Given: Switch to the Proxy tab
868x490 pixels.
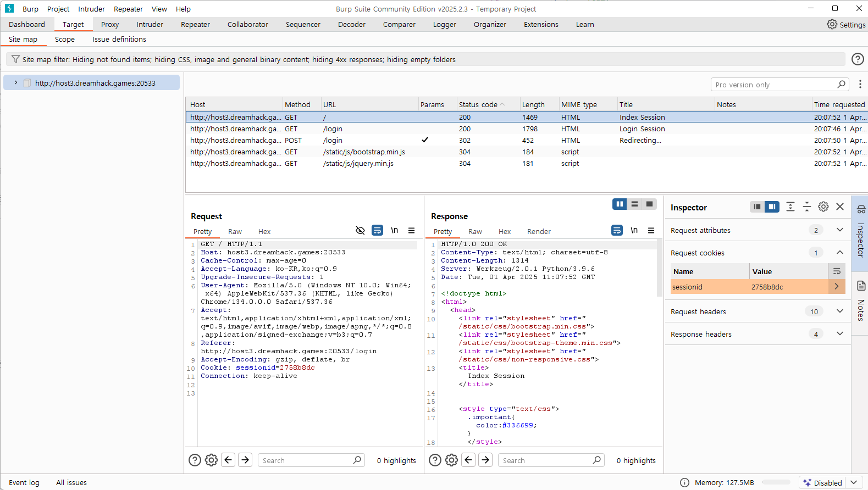Looking at the screenshot, I should point(109,25).
